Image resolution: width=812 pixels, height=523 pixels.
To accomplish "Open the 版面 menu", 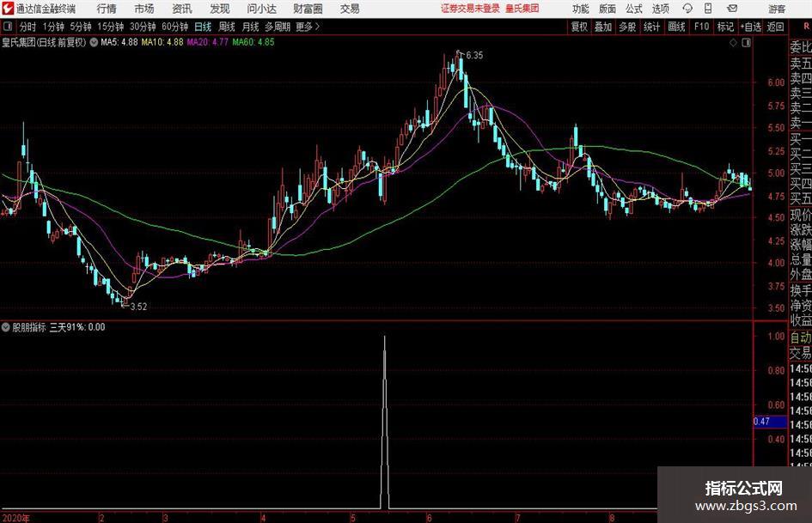I will coord(607,9).
